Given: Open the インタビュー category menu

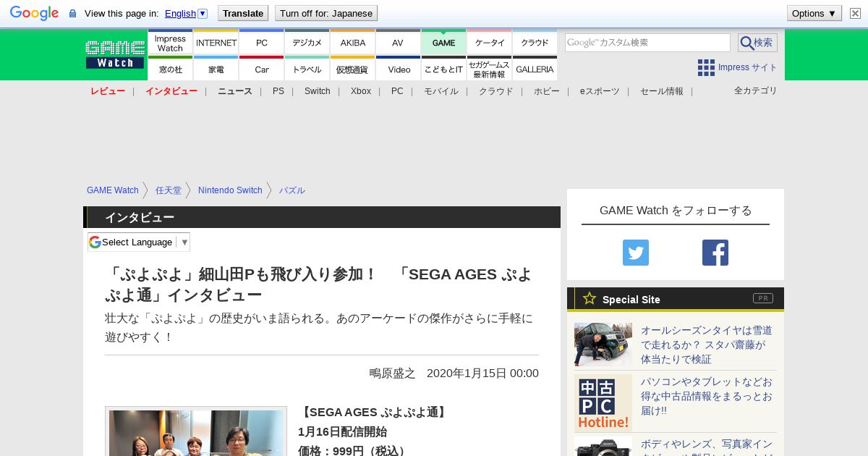Looking at the screenshot, I should pos(171,91).
